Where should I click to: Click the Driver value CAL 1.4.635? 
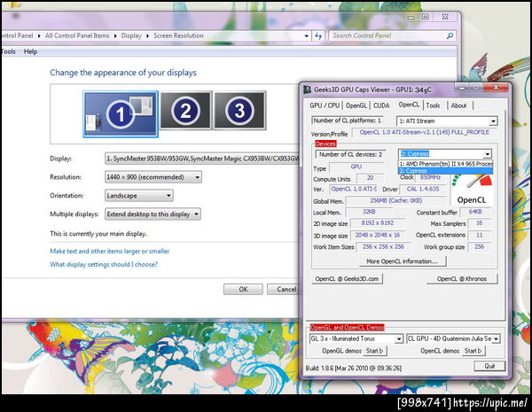pyautogui.click(x=423, y=189)
